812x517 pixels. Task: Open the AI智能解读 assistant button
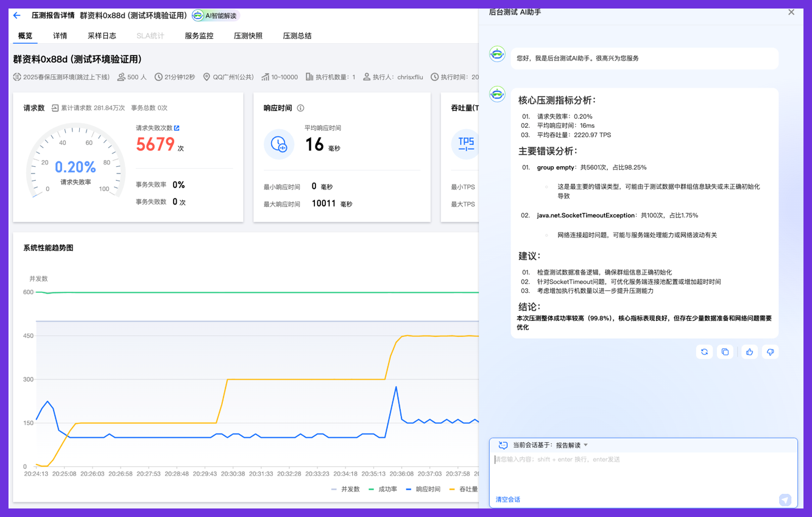tap(216, 16)
